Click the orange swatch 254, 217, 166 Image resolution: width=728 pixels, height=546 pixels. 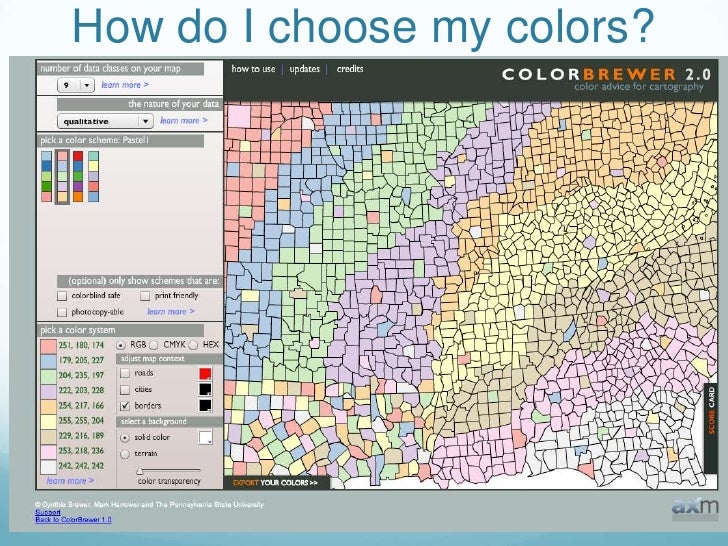point(48,406)
